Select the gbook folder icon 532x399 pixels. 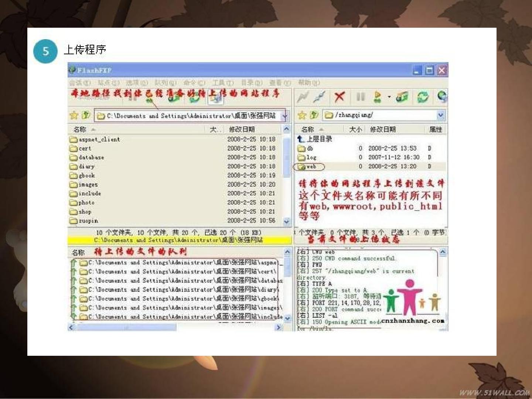coord(74,175)
